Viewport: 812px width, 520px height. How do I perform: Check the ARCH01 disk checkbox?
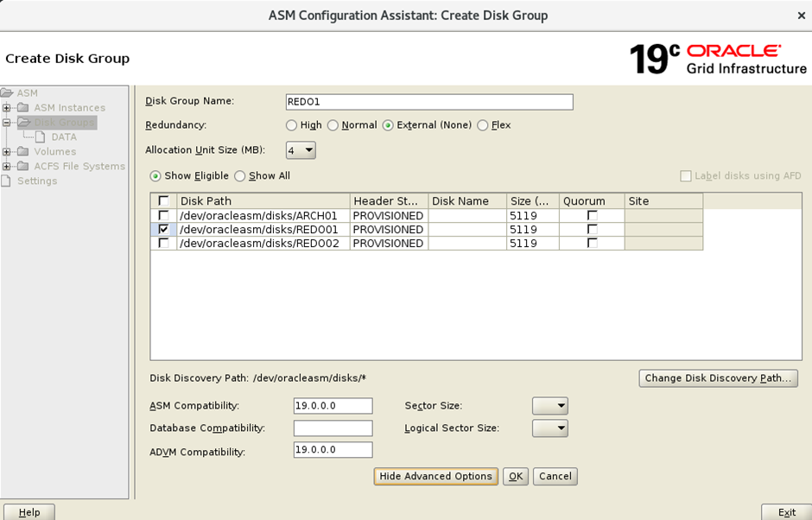click(x=163, y=215)
